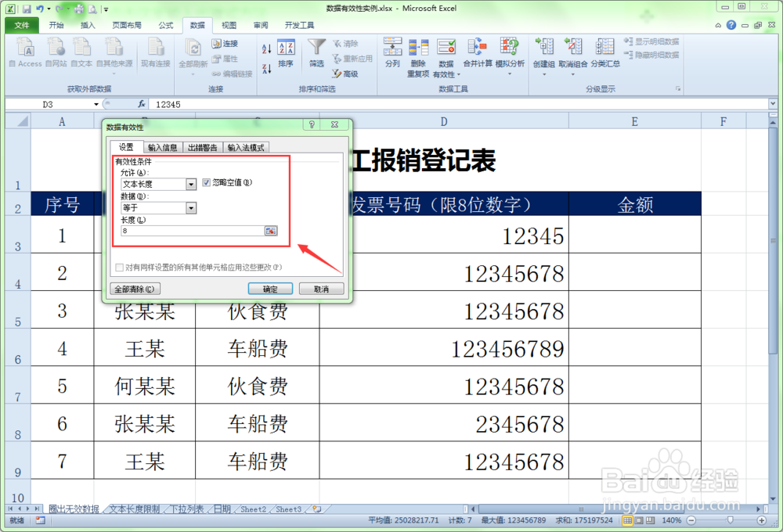This screenshot has width=783, height=532.
Task: Click the fx insert function icon
Action: pyautogui.click(x=142, y=104)
